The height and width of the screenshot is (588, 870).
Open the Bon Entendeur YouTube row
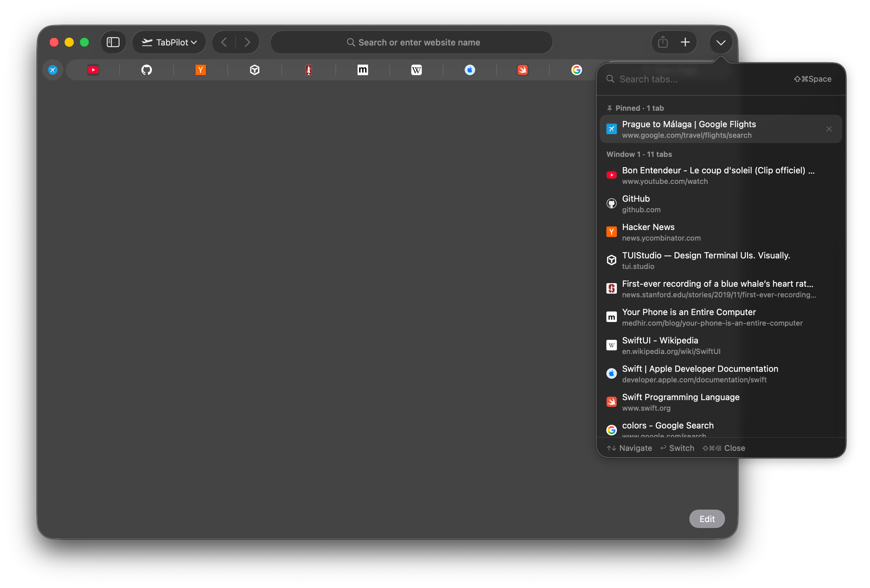point(721,175)
